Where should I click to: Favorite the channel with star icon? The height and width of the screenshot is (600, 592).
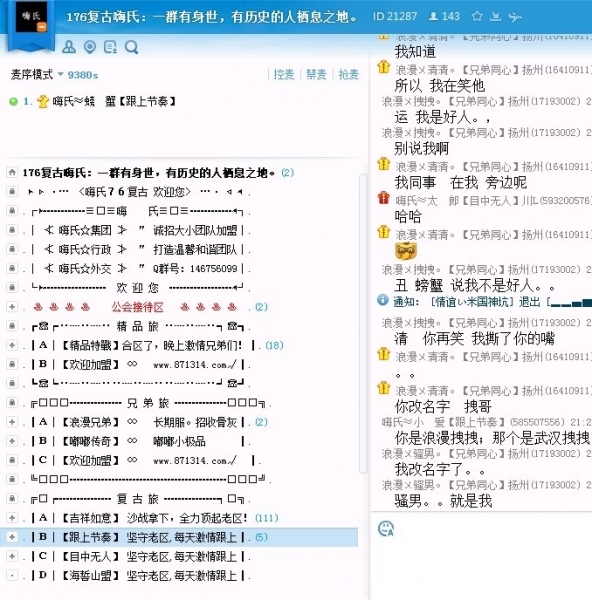477,16
